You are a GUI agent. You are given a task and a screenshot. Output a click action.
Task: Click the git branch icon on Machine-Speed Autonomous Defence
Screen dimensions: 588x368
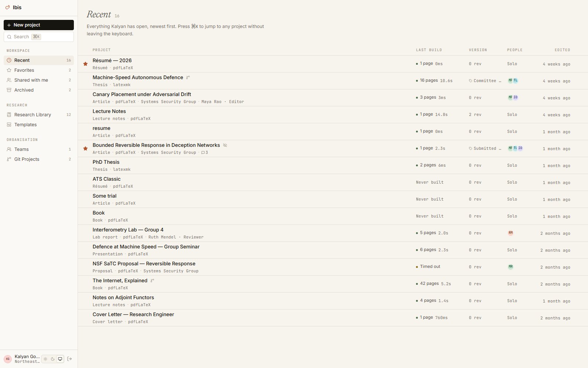pyautogui.click(x=188, y=78)
